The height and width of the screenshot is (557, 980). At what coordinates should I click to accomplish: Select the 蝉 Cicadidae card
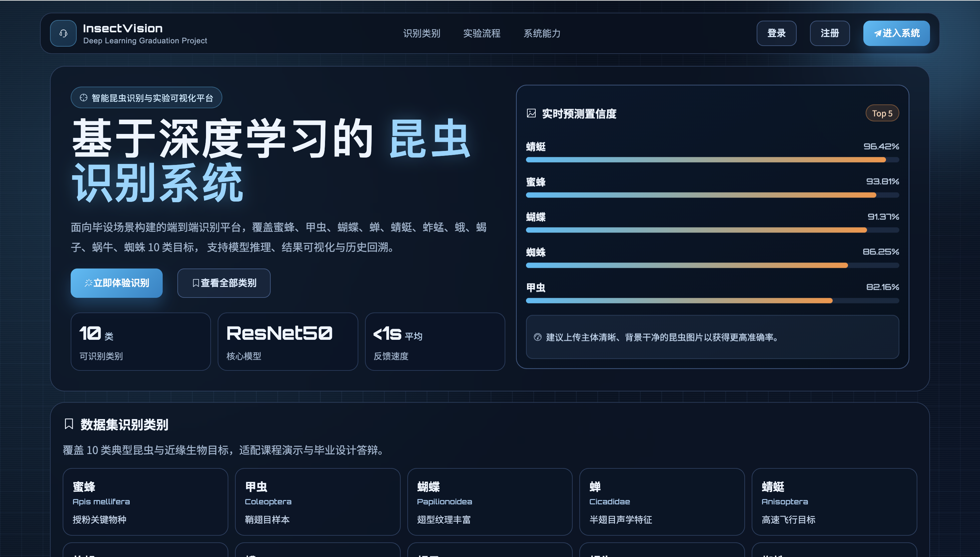tap(662, 502)
